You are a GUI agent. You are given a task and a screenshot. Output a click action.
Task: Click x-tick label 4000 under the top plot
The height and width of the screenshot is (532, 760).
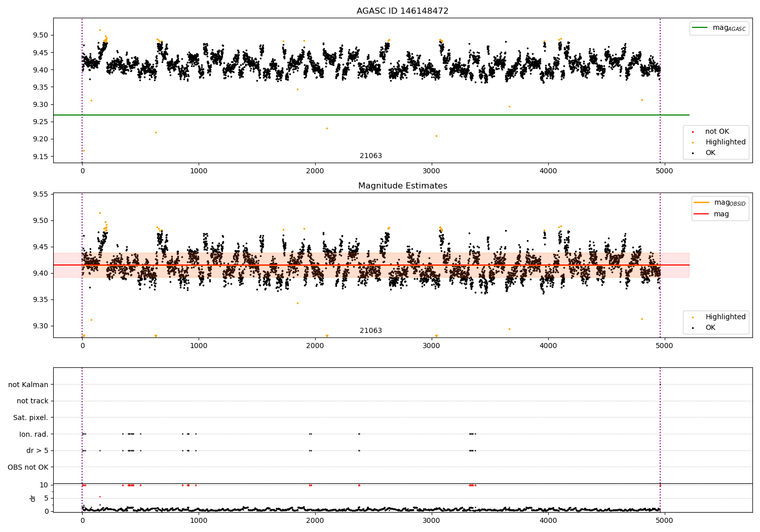548,171
